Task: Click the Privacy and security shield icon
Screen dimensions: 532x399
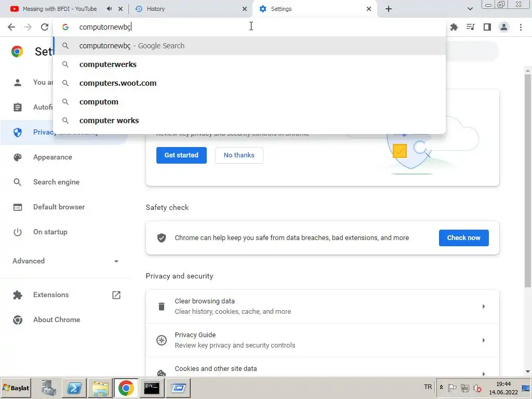Action: (x=18, y=132)
